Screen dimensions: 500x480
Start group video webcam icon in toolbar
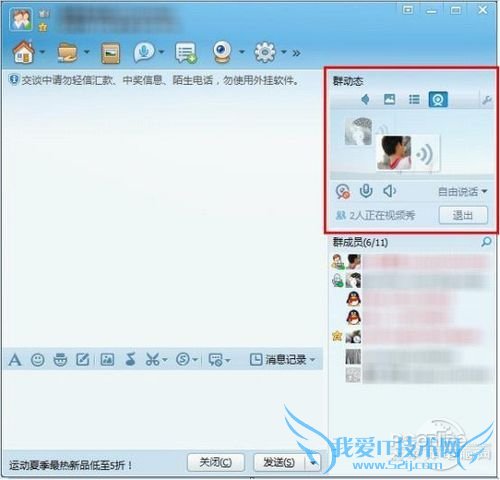pyautogui.click(x=222, y=52)
